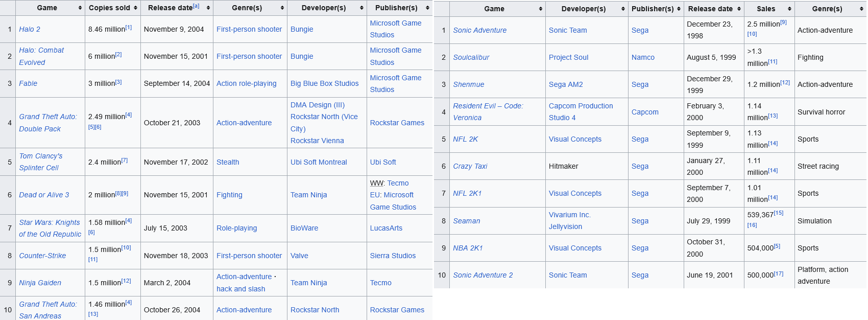Open the Seaman game link
868x320 pixels.
[467, 221]
